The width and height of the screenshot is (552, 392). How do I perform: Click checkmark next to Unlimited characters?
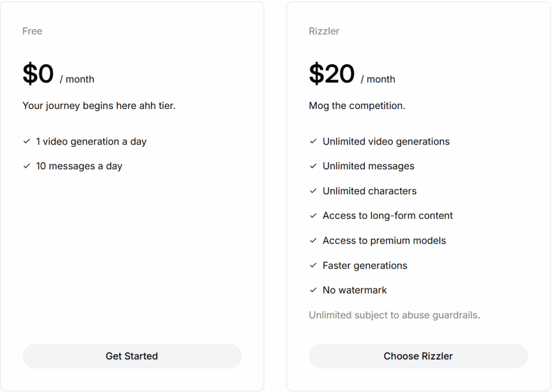pos(313,191)
